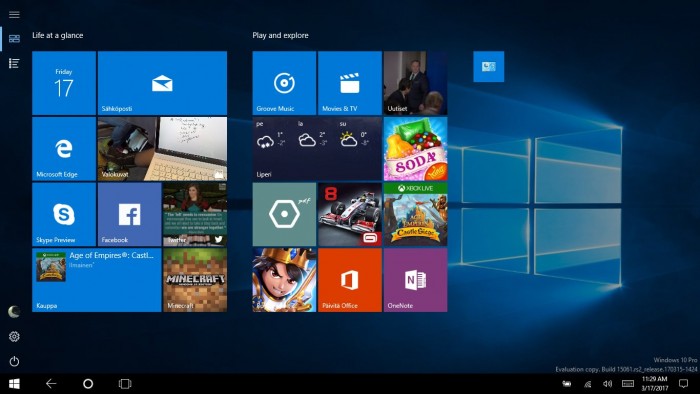Open the OneNote tile

416,280
